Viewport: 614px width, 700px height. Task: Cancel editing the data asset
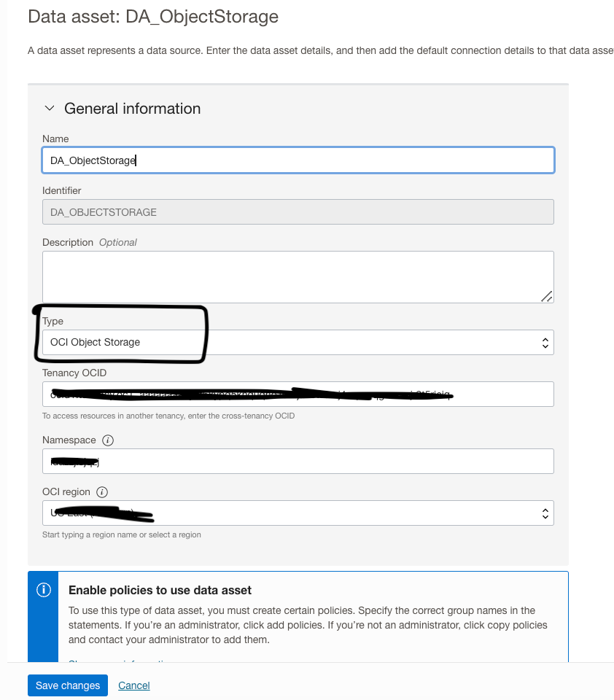134,685
